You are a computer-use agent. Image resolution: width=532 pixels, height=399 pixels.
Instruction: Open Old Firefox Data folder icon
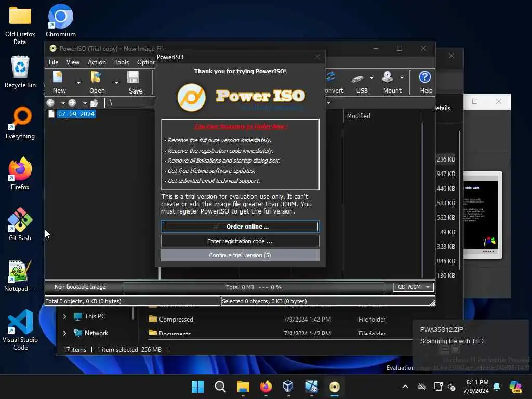pos(20,25)
